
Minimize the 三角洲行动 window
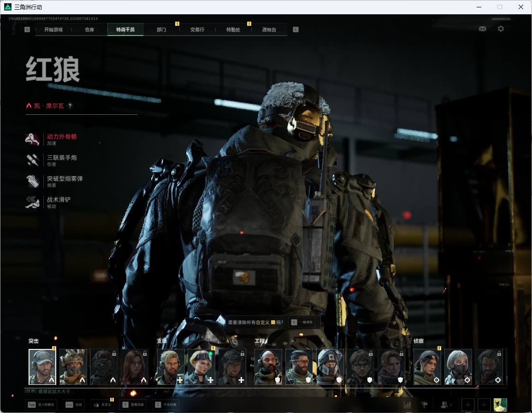click(x=479, y=7)
